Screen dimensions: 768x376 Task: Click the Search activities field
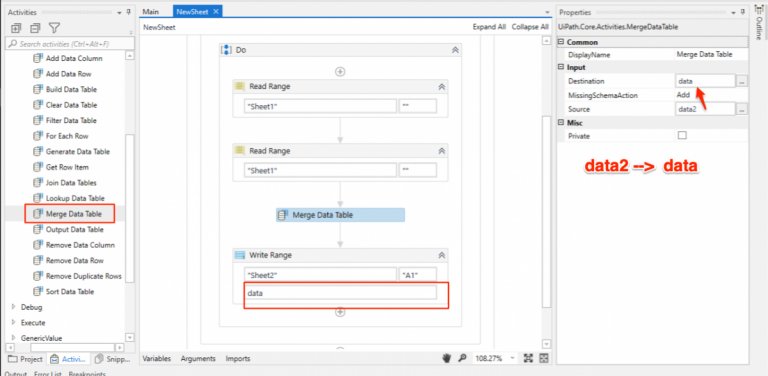click(69, 44)
